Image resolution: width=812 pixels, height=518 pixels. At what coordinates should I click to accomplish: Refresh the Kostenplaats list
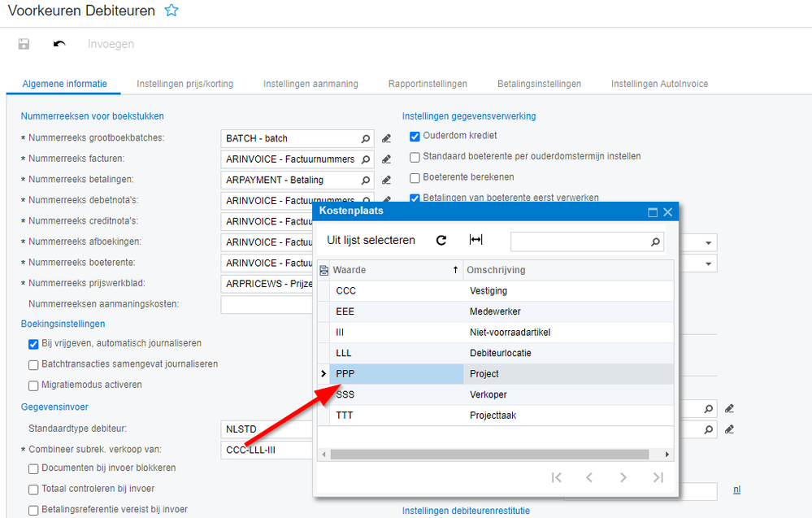click(441, 240)
